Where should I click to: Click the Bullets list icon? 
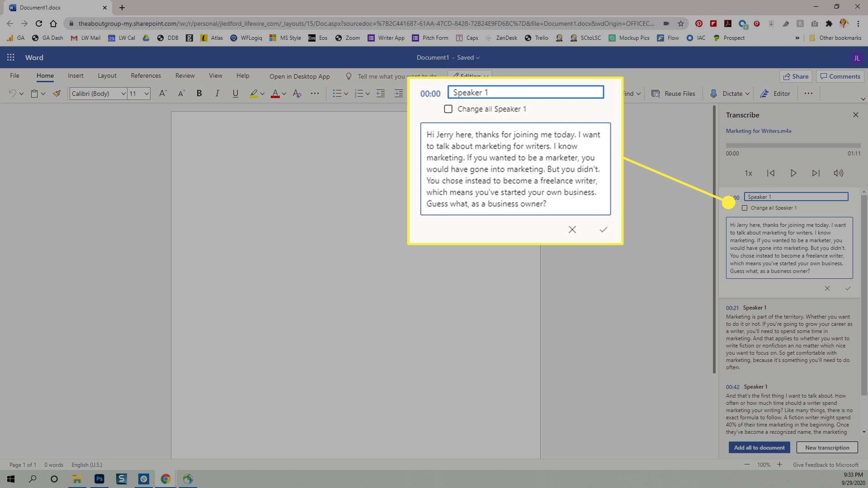[x=336, y=94]
